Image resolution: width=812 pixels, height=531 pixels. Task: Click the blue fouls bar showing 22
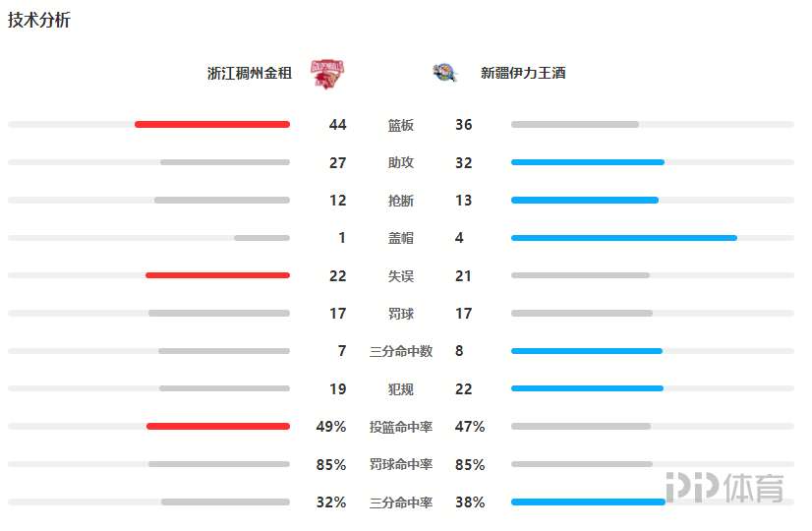(x=587, y=388)
